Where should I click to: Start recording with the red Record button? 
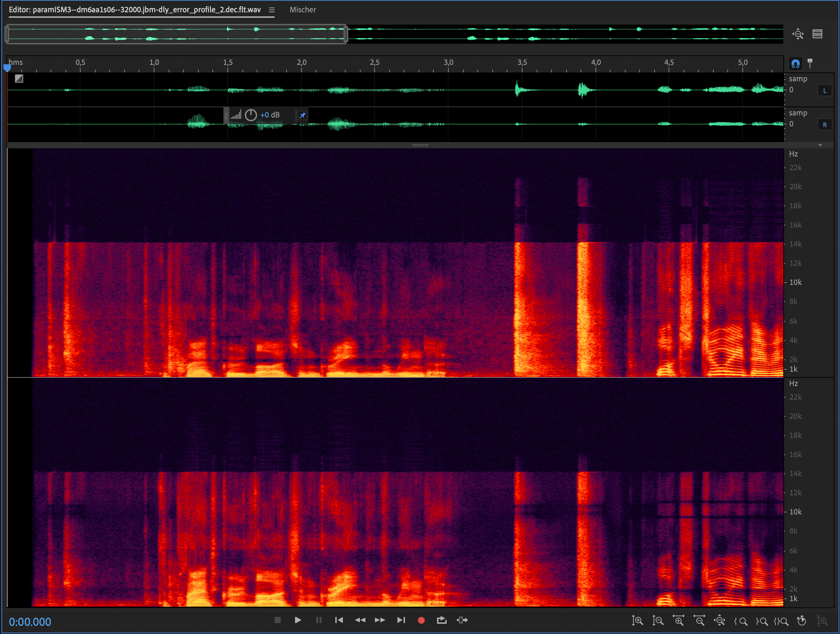click(421, 620)
